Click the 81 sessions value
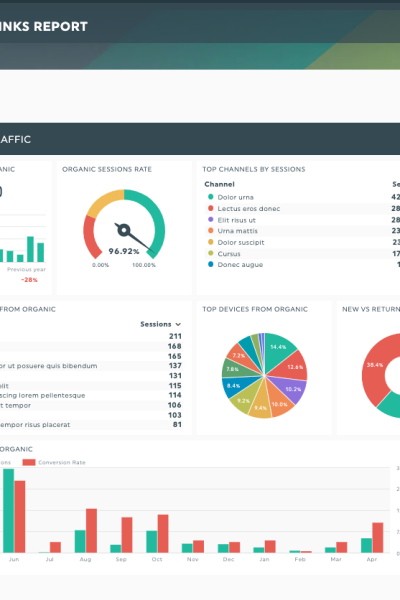 click(177, 424)
